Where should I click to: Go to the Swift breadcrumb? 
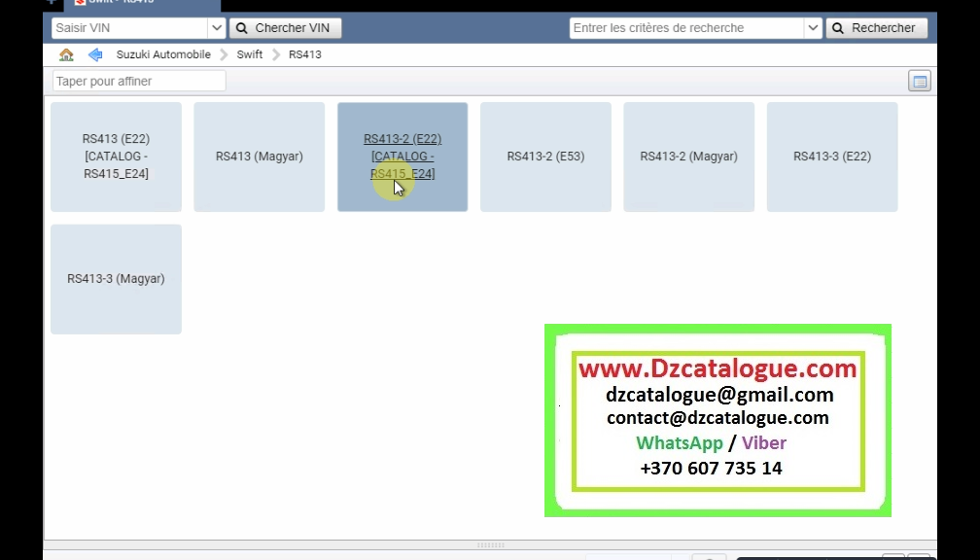[249, 54]
